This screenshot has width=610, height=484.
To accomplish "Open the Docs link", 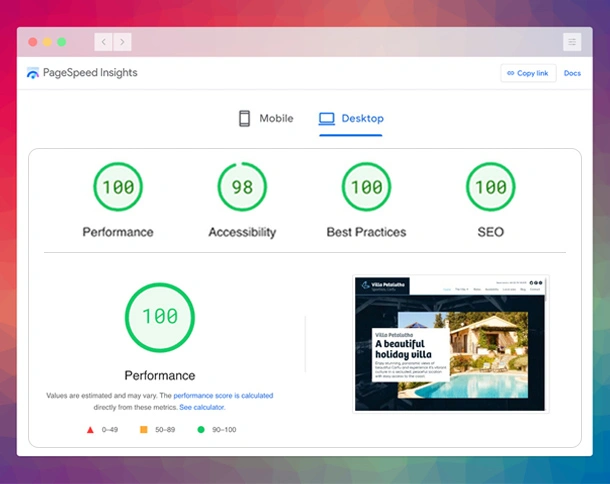I will (x=572, y=73).
